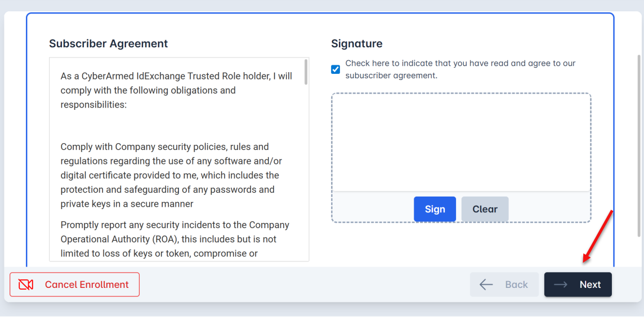644x320 pixels.
Task: Click the Signature section heading
Action: 356,43
